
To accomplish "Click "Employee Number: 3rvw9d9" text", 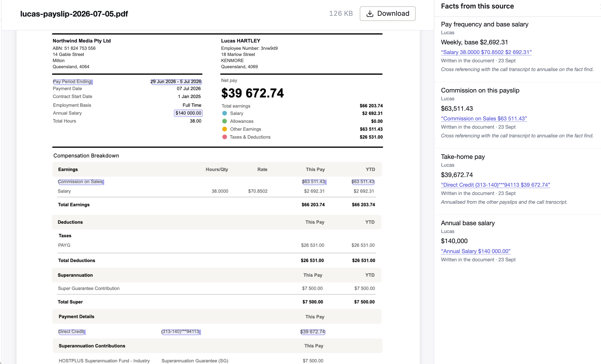I will (x=249, y=48).
